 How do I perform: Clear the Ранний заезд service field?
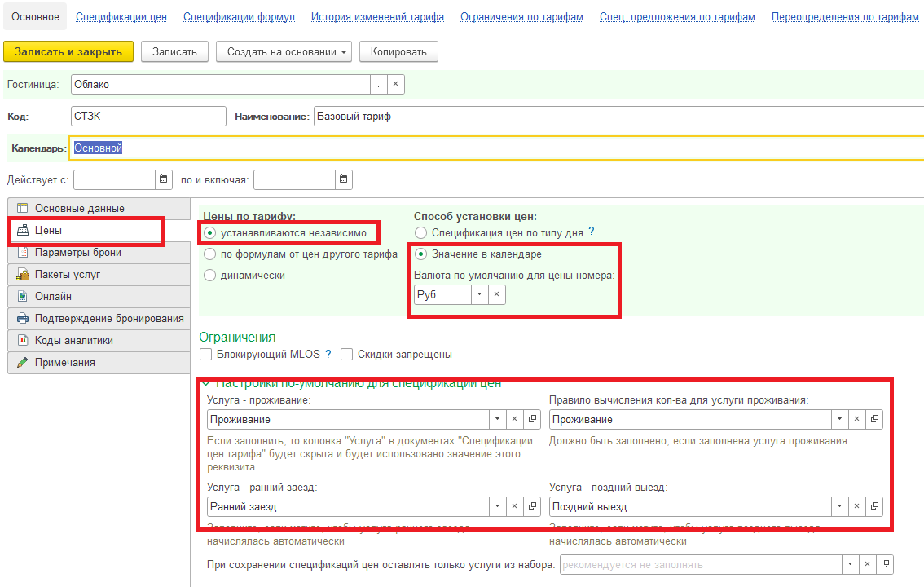click(x=514, y=506)
